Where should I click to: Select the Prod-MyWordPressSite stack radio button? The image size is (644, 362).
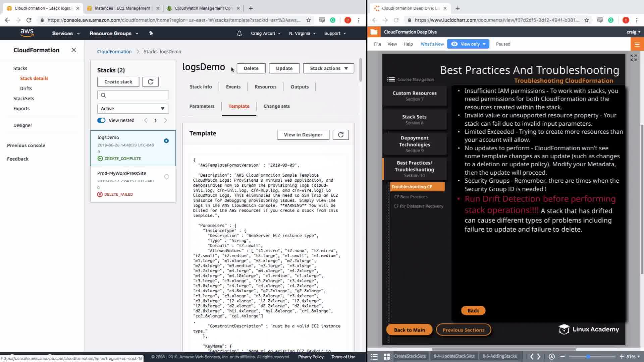pos(167,177)
